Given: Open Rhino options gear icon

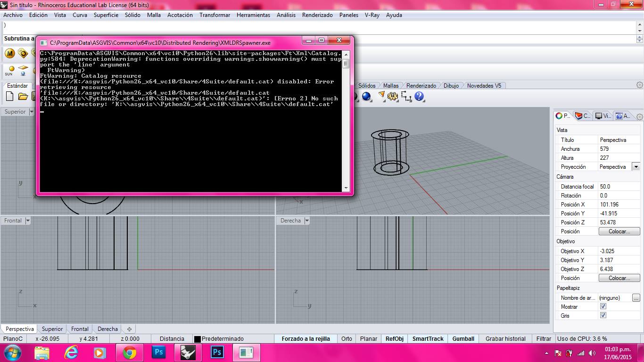Looking at the screenshot, I should click(392, 97).
